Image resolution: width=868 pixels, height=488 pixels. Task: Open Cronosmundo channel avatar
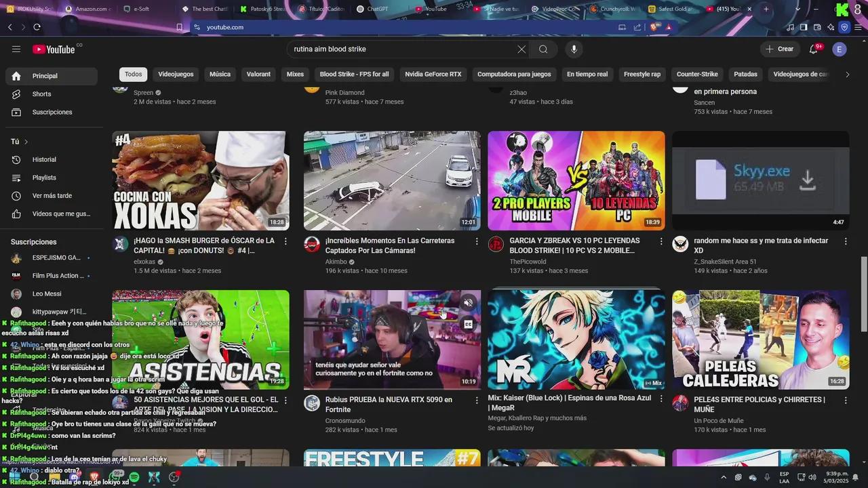[x=312, y=403]
